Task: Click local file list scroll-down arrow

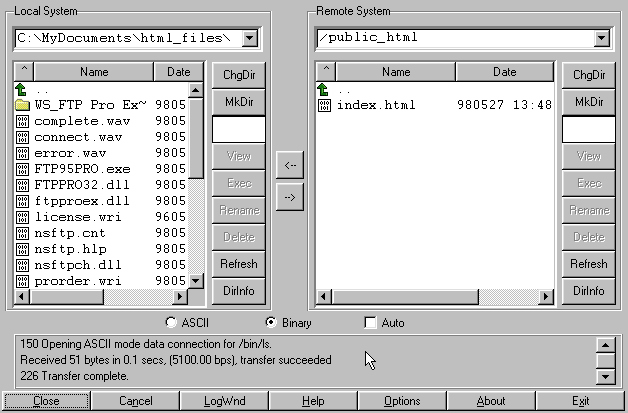Action: [195, 280]
